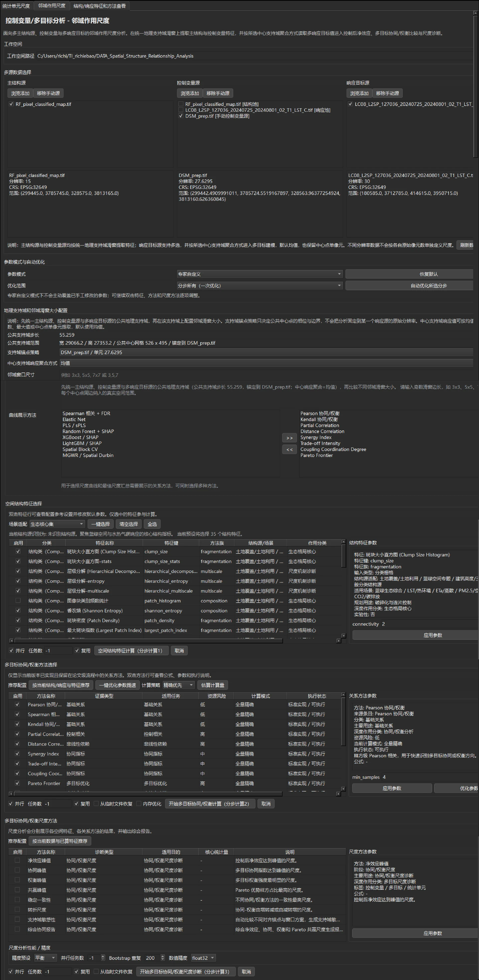Screen dimensions: 479x980
Task: Click 移除手动源 under 控制变量源
Action: click(x=218, y=93)
